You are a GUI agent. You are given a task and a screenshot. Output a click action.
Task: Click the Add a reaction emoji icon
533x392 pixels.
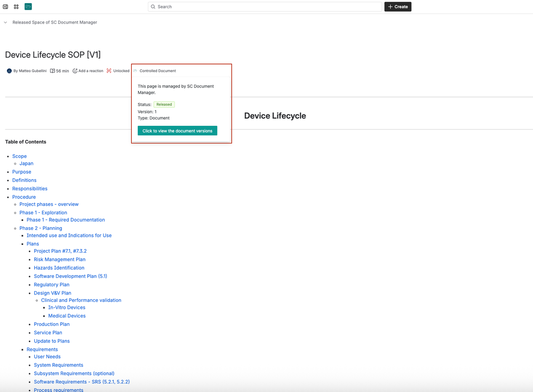[75, 71]
